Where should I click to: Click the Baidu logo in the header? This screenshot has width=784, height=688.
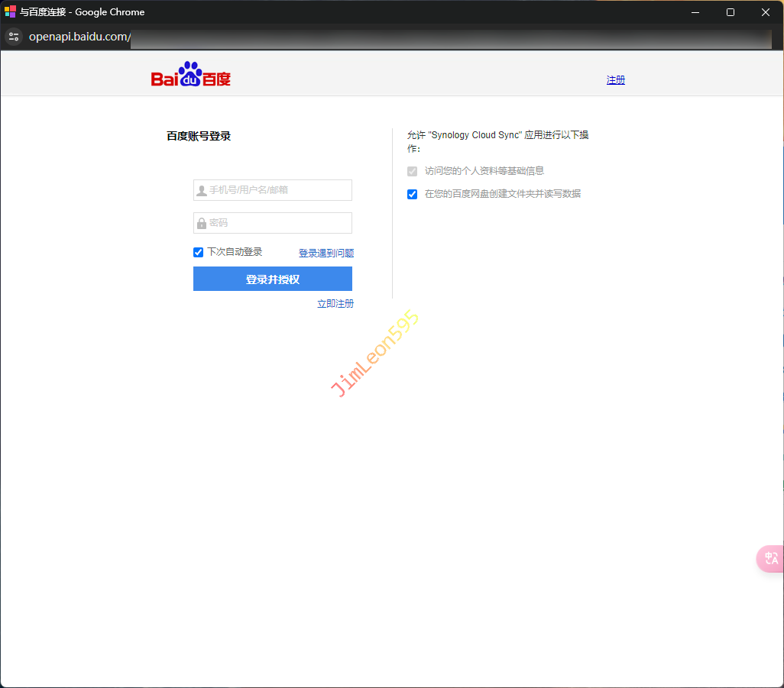[191, 75]
